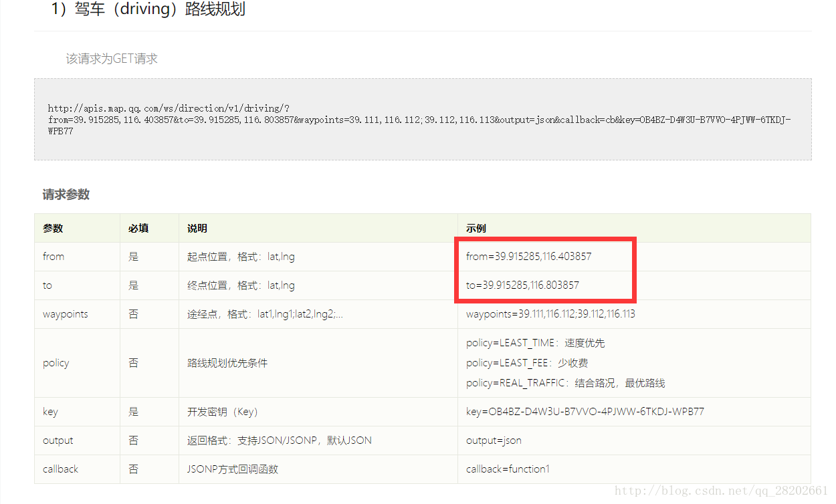The height and width of the screenshot is (504, 836).
Task: Click '返回格式：支持JSON/JSONP，默认JSON' description
Action: (280, 440)
